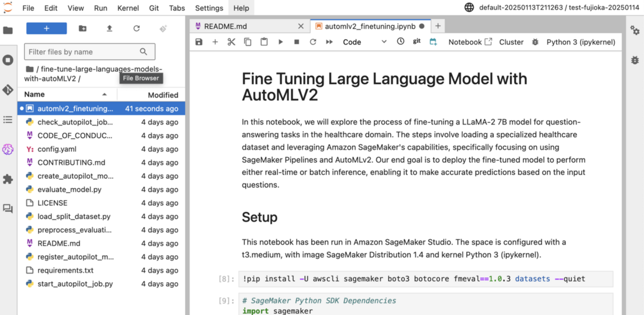Click the bug debugger icon in notebook toolbar

tap(535, 42)
